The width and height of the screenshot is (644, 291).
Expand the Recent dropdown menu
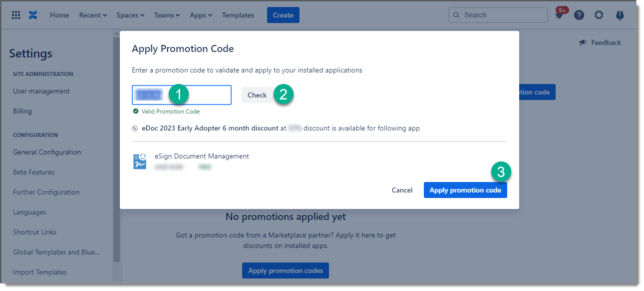click(93, 15)
